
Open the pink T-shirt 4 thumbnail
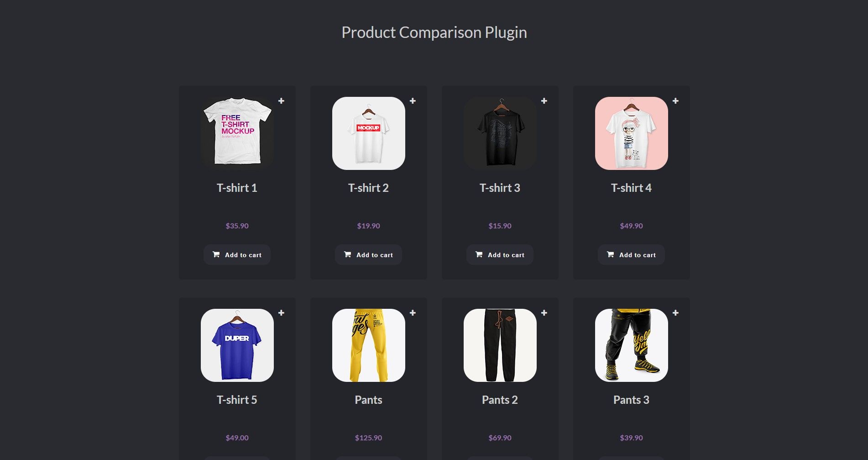click(632, 133)
